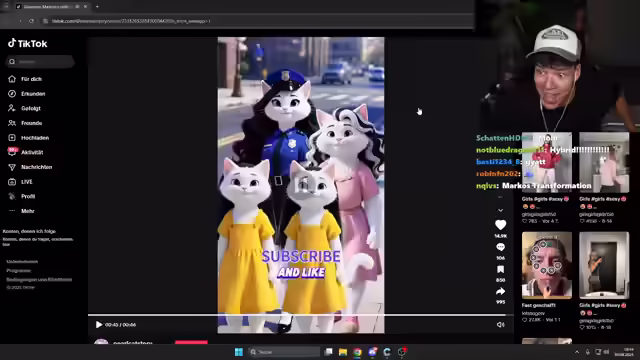Viewport: 640px width, 360px height.
Task: Open the Windows Start menu
Action: pyautogui.click(x=239, y=352)
